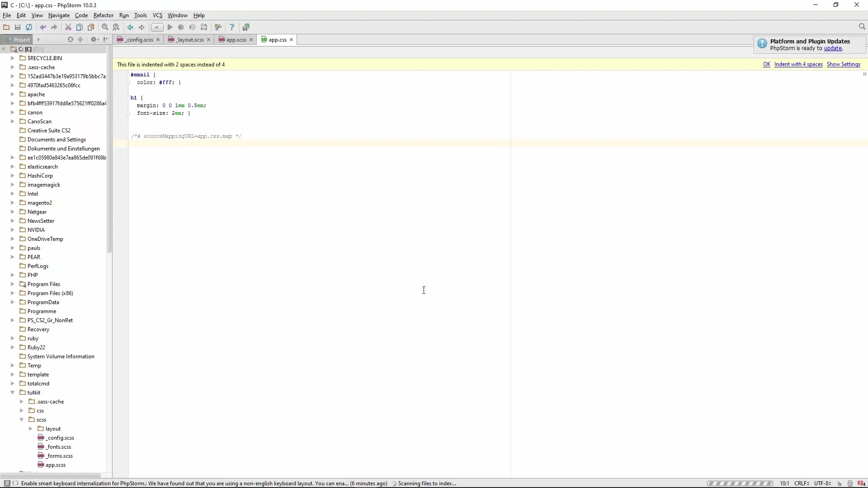Fold the #email CSS rule block

128,75
